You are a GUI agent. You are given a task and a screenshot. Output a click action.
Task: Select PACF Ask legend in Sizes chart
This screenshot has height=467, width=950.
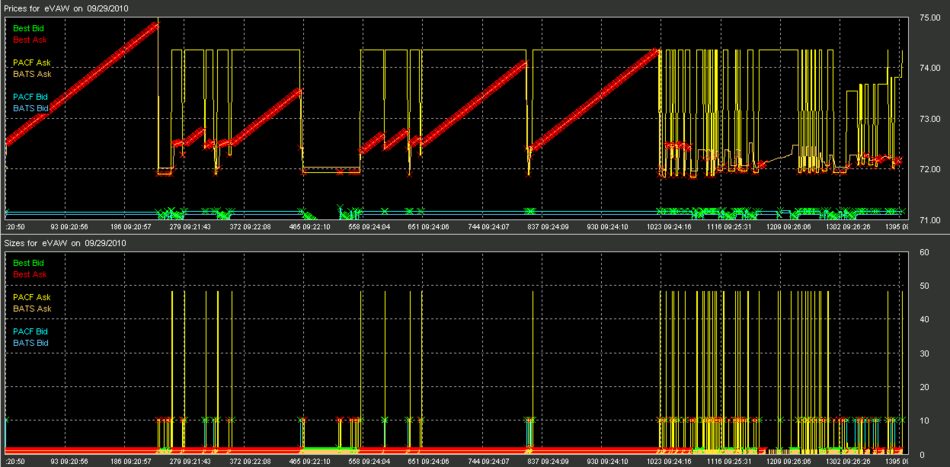(31, 297)
